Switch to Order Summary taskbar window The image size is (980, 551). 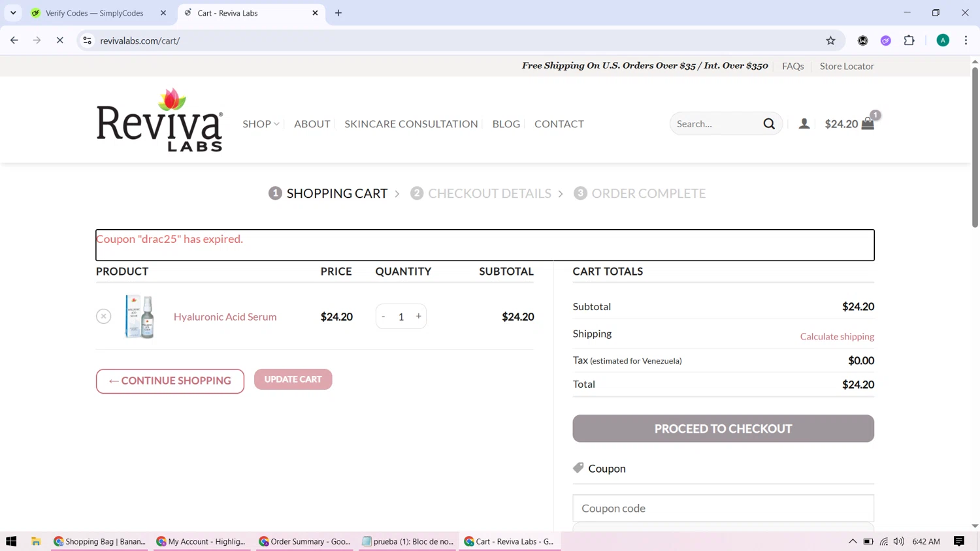[x=305, y=541]
